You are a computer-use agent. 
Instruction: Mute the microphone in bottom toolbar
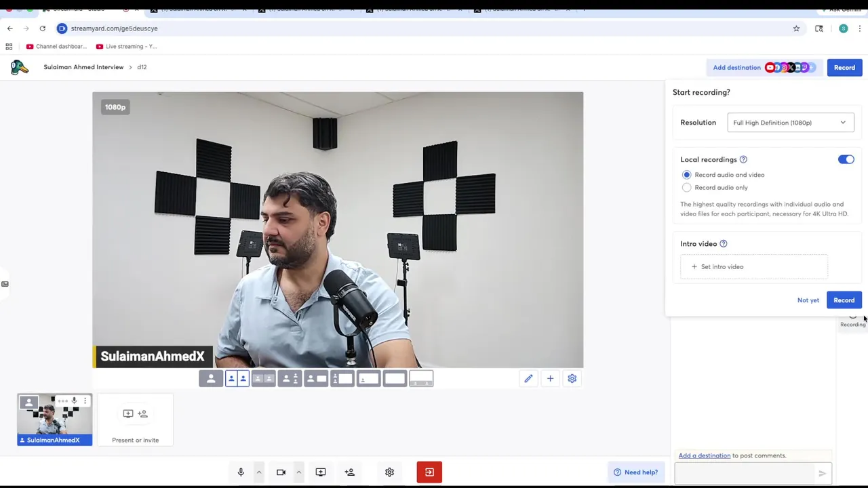click(x=241, y=472)
